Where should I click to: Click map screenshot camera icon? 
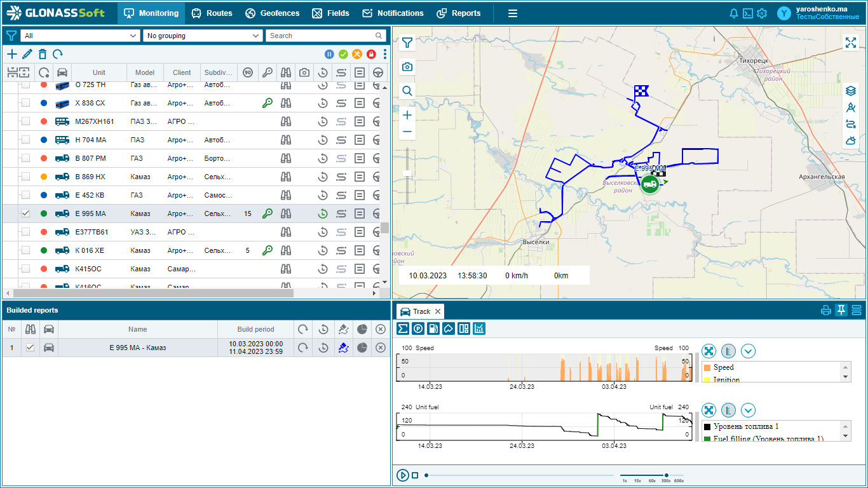[x=407, y=67]
